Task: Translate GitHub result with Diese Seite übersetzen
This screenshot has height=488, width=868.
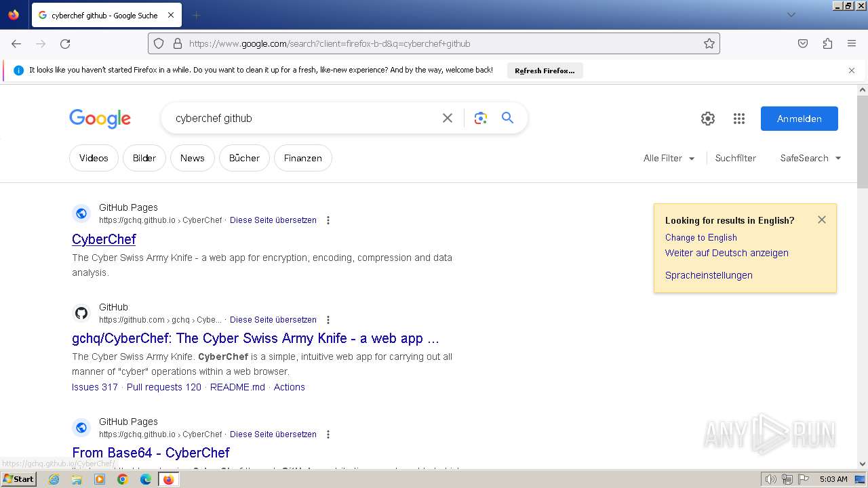Action: tap(273, 320)
